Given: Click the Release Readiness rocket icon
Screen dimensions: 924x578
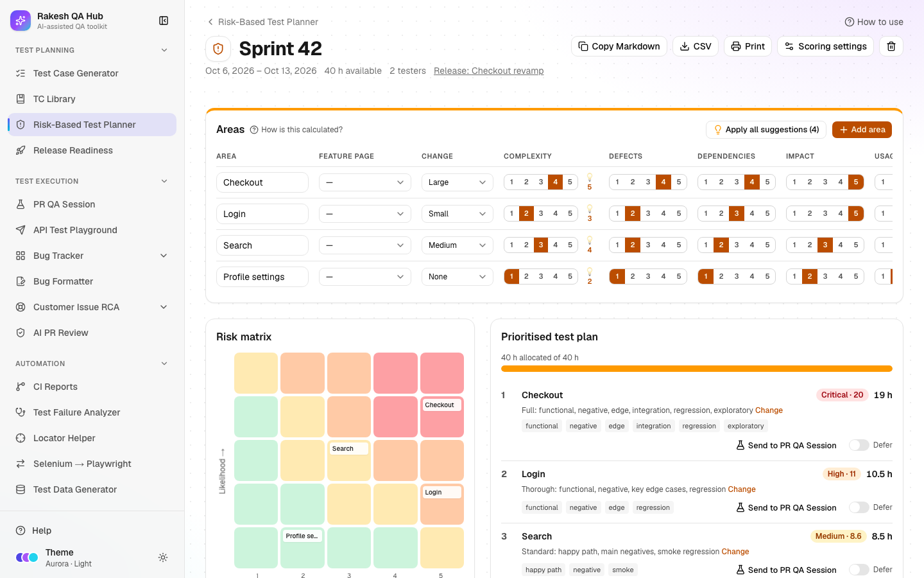Looking at the screenshot, I should [21, 150].
